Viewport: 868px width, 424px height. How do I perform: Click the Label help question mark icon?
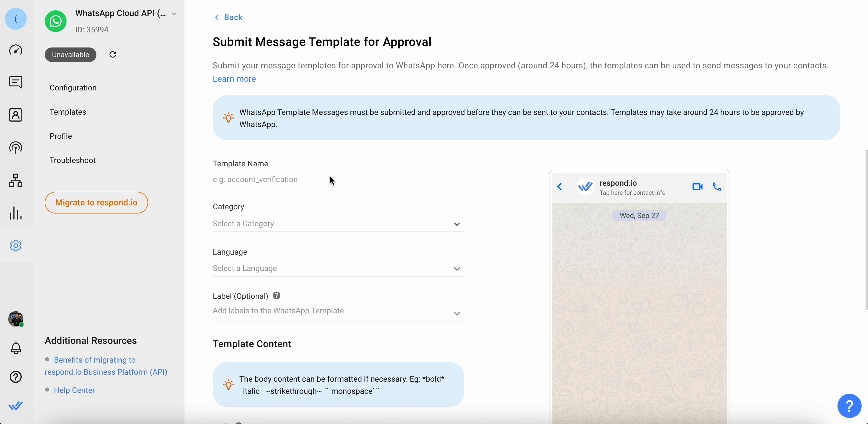(x=276, y=295)
